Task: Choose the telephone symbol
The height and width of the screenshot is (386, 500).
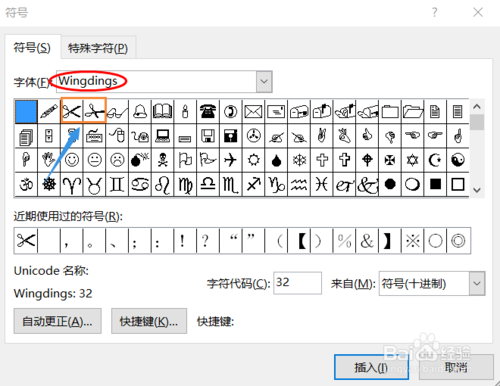Action: click(x=208, y=112)
